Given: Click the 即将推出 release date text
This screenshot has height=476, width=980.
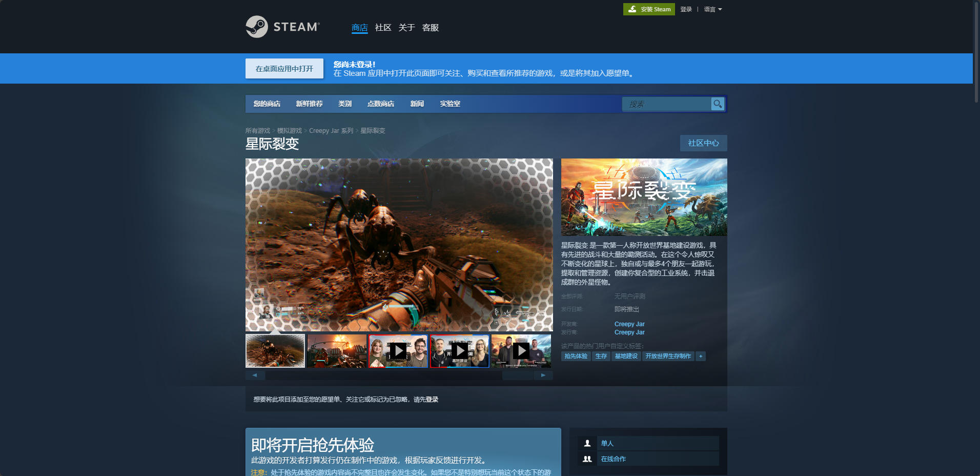Looking at the screenshot, I should click(627, 309).
